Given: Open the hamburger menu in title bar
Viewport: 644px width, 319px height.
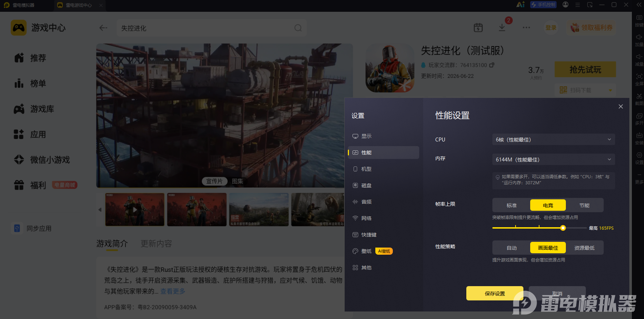Looking at the screenshot, I should coord(578,5).
